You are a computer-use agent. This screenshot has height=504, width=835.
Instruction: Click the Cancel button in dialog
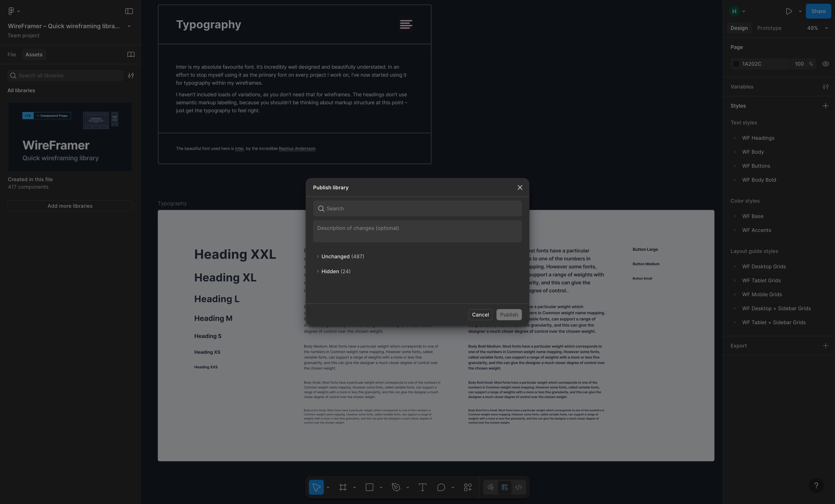(x=480, y=315)
